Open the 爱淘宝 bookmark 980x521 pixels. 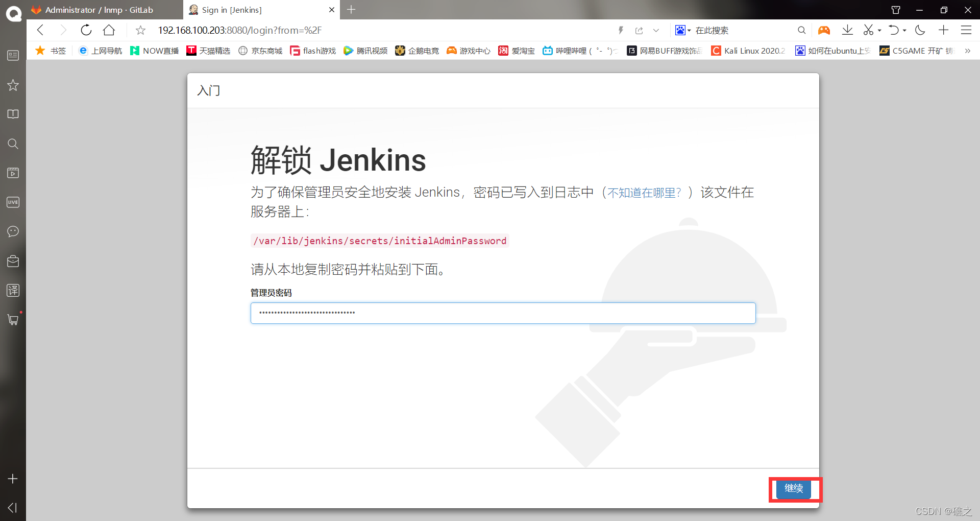pyautogui.click(x=517, y=51)
